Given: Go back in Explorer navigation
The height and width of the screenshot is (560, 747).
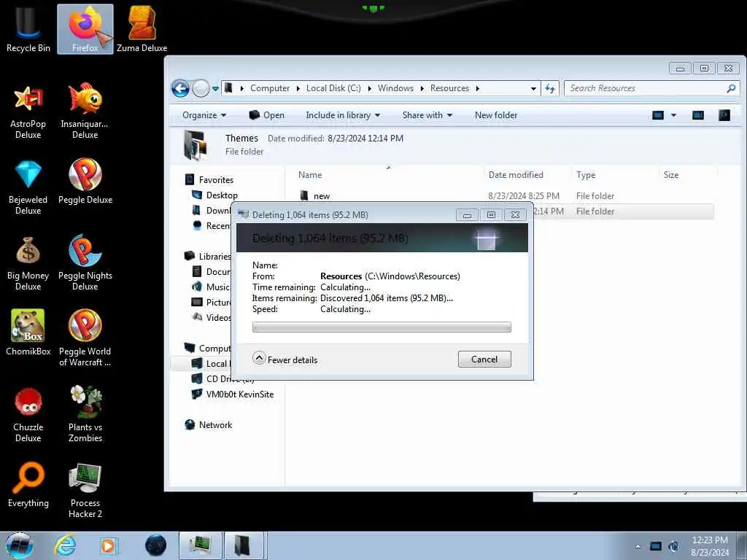Looking at the screenshot, I should tap(181, 88).
